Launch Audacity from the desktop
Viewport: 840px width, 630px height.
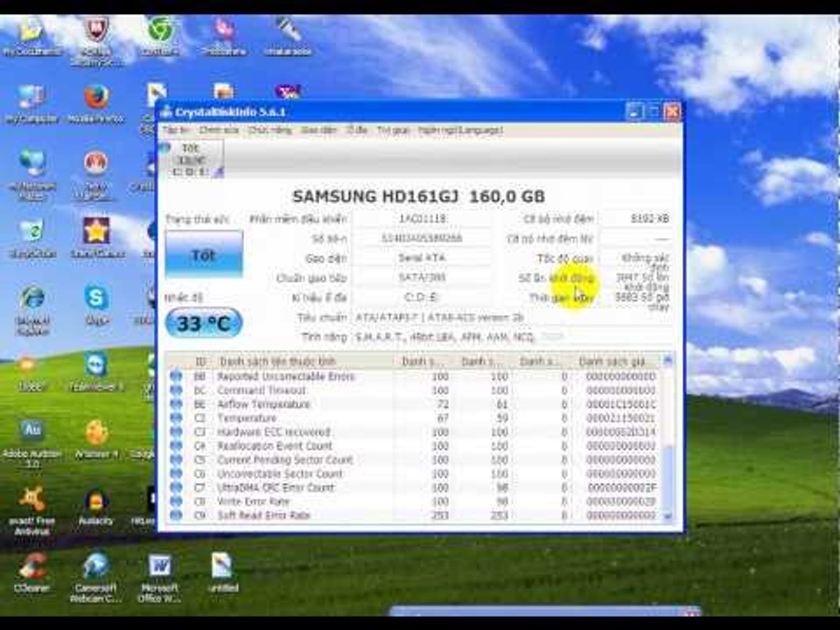(x=96, y=507)
